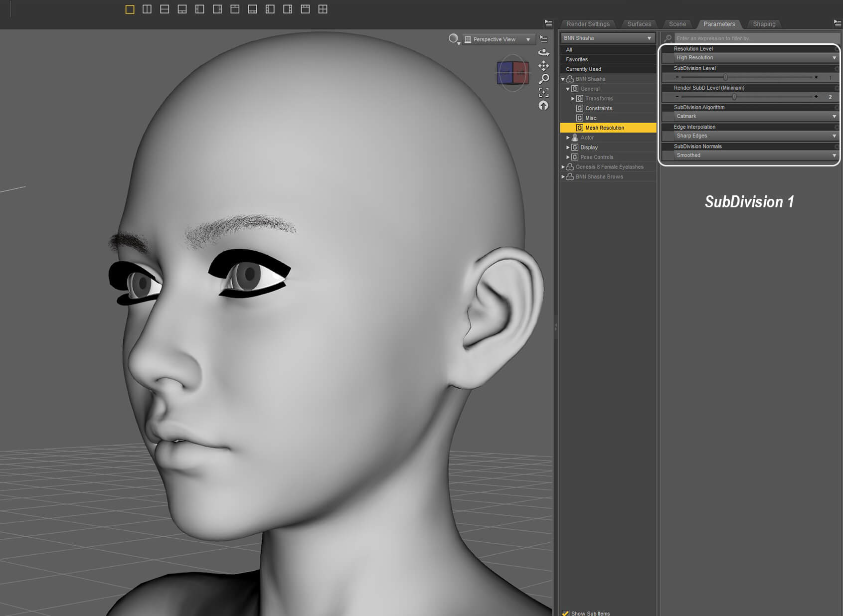Collapse the General group arrow
Screen dimensions: 843x616
pos(568,89)
